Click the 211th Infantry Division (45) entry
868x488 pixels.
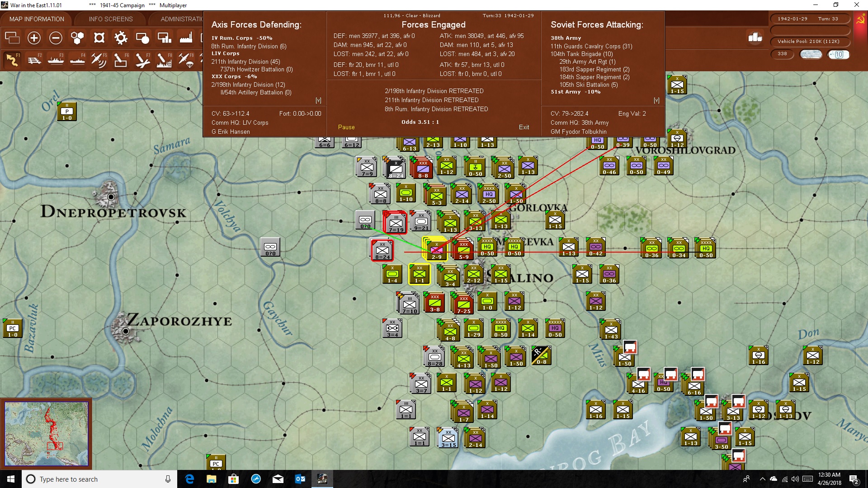(246, 61)
